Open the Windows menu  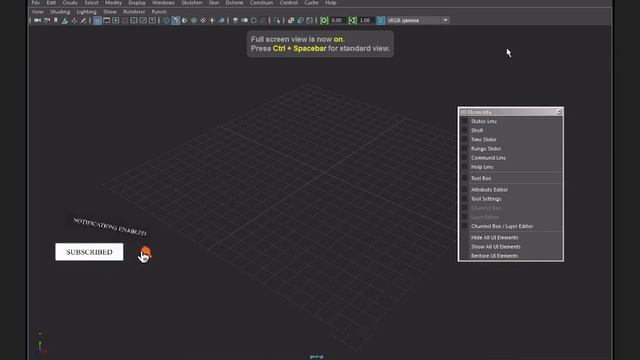click(x=163, y=2)
